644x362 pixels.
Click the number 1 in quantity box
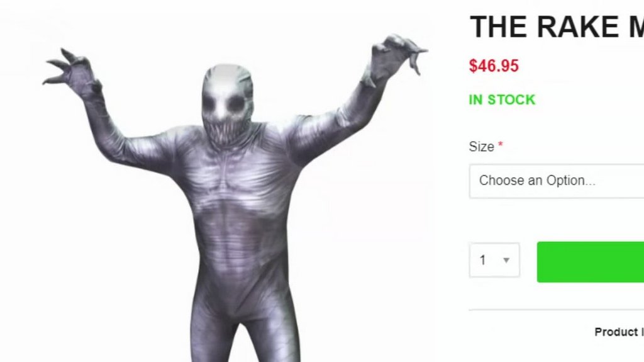point(482,260)
